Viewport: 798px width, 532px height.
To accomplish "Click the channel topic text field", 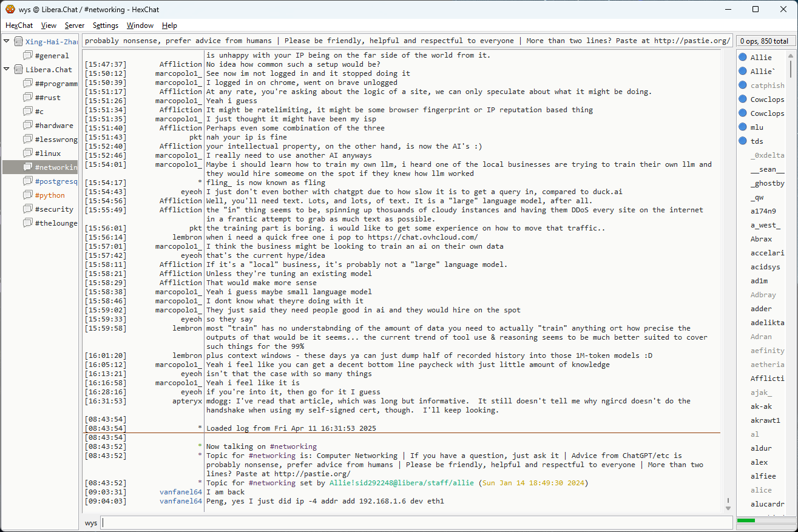I will coord(407,41).
